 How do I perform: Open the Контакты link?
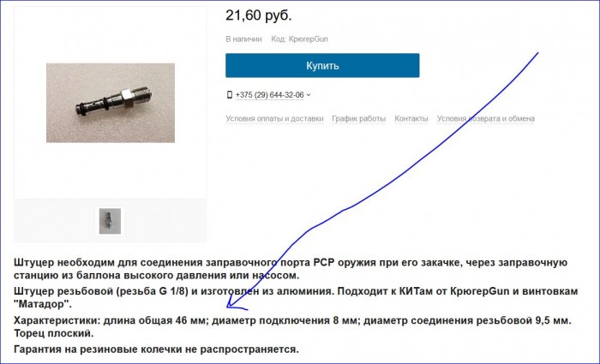pyautogui.click(x=411, y=118)
